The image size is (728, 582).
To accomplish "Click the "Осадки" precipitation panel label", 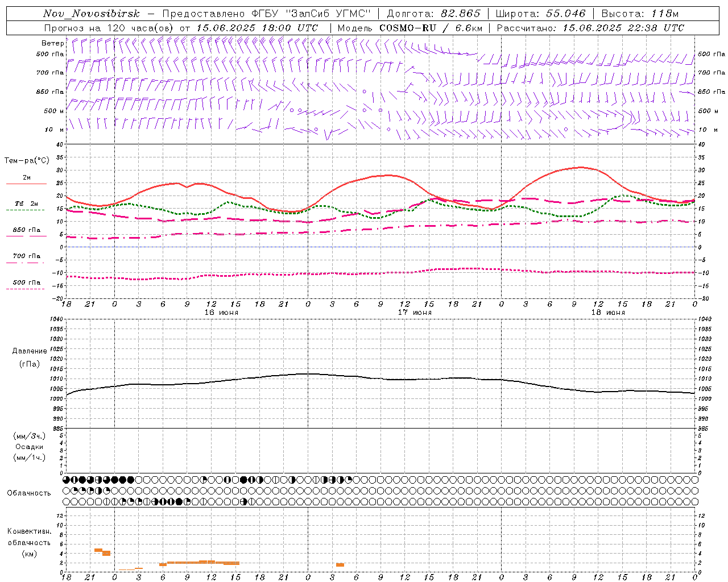I will (30, 447).
